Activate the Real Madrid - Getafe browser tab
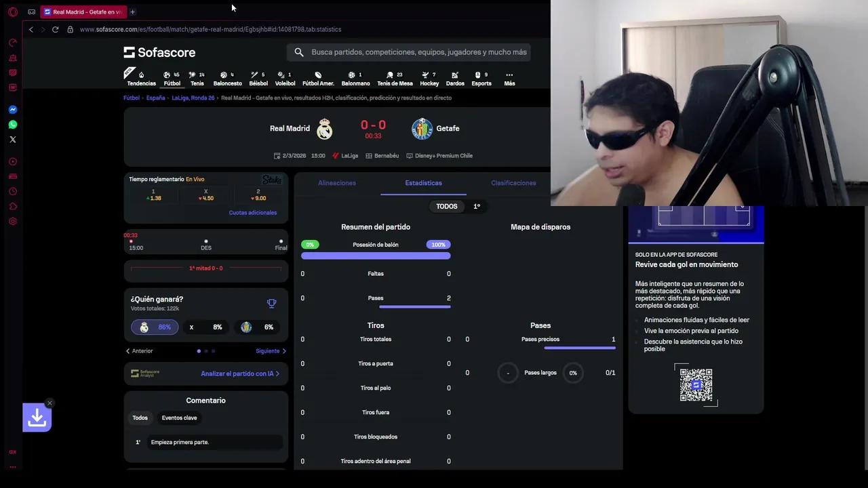Screen dimensions: 868x488 [83, 12]
